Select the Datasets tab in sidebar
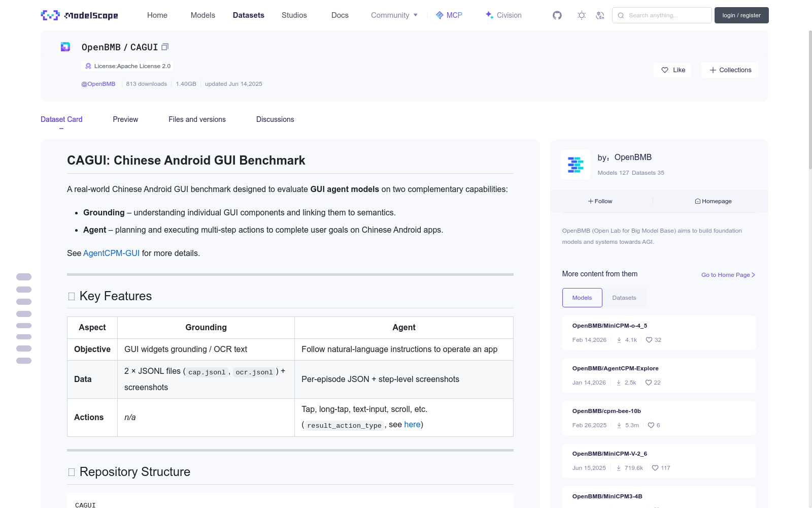812x508 pixels. point(624,298)
